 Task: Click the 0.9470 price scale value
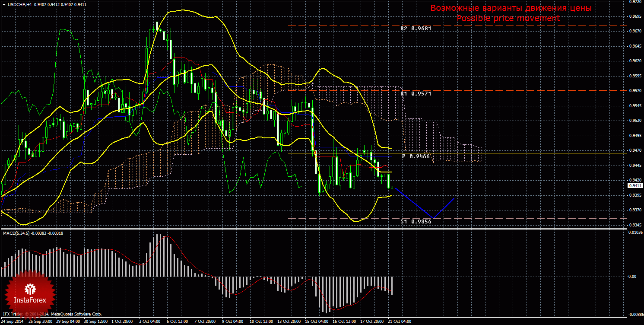pyautogui.click(x=635, y=150)
